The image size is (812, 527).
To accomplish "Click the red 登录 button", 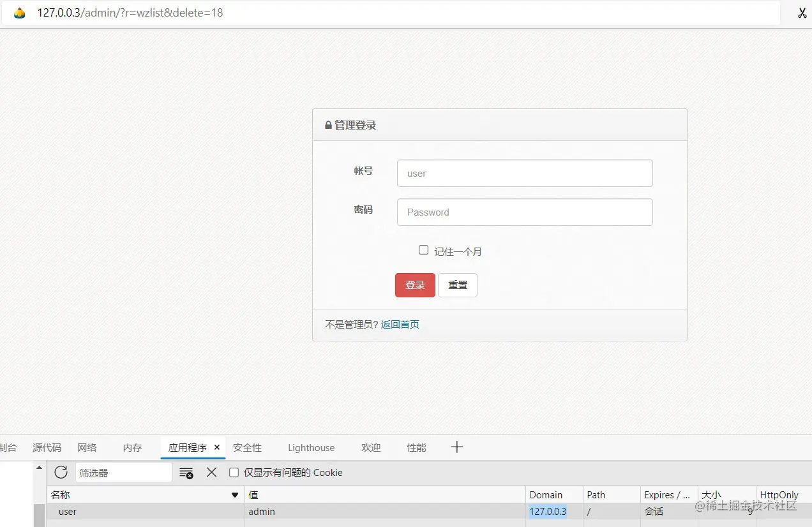I will point(415,285).
